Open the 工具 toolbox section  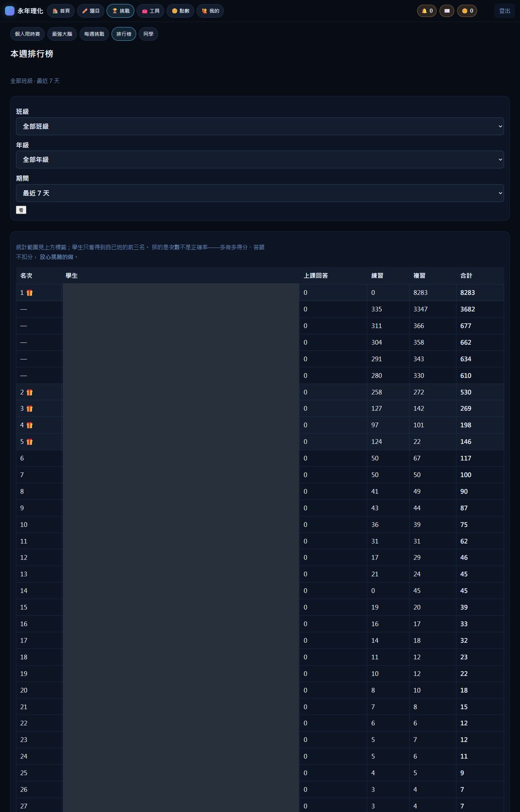tap(150, 11)
